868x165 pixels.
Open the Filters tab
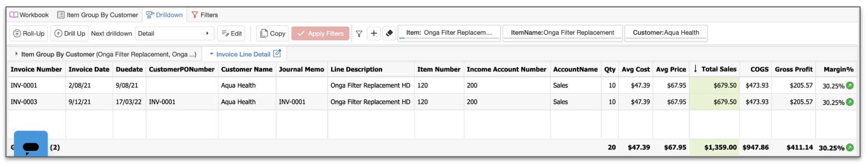pos(204,15)
